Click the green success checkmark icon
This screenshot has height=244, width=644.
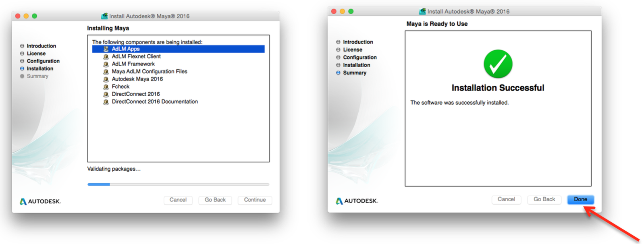[498, 64]
